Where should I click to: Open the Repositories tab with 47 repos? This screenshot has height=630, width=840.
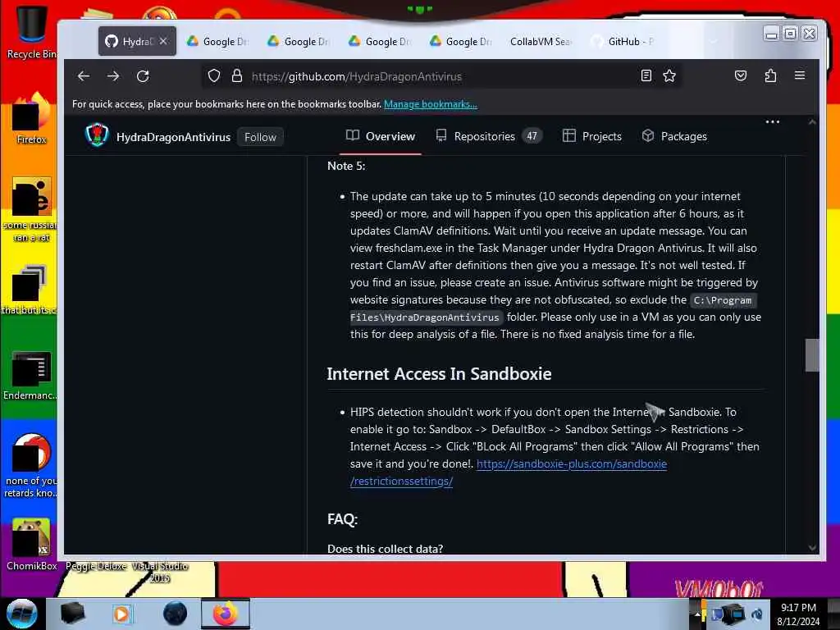pyautogui.click(x=489, y=136)
